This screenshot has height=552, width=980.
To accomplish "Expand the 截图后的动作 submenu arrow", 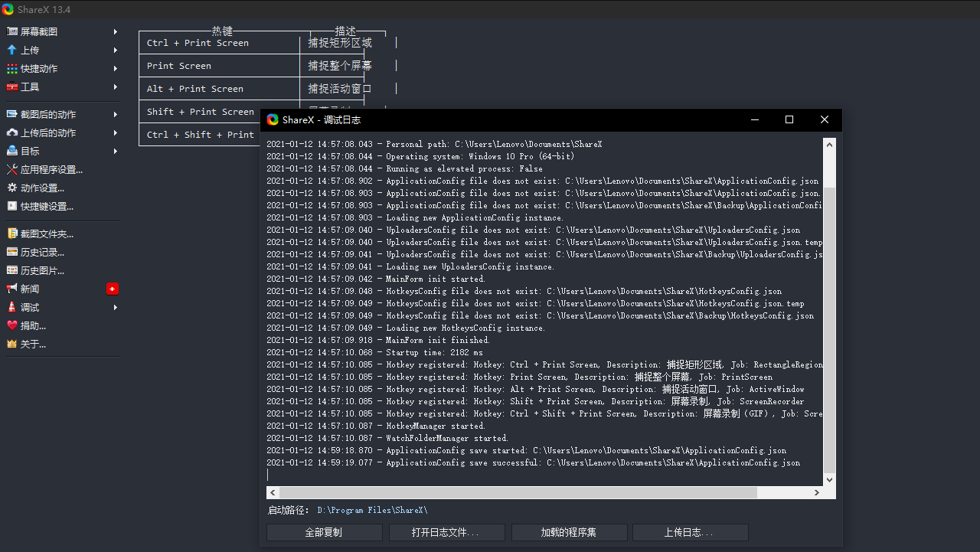I will 115,114.
